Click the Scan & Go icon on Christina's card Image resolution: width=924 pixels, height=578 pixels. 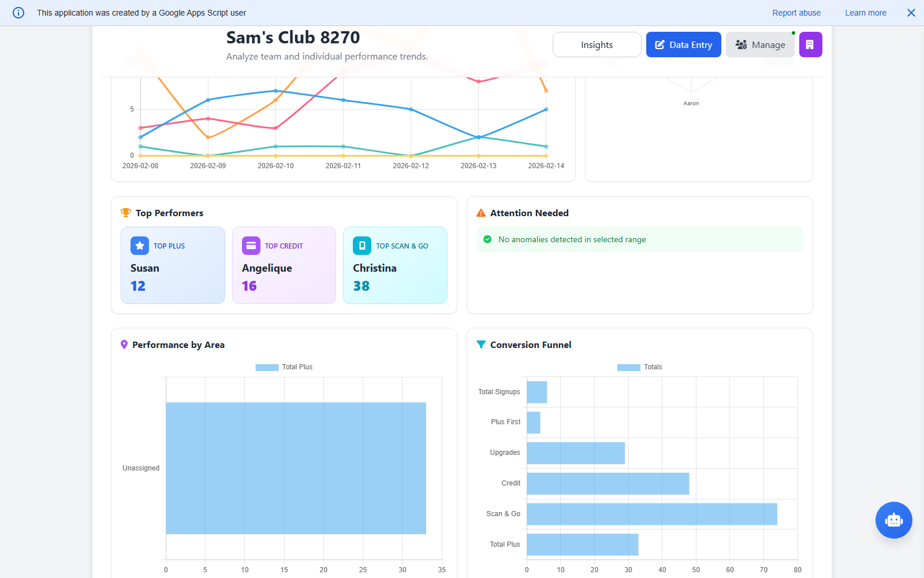tap(362, 245)
